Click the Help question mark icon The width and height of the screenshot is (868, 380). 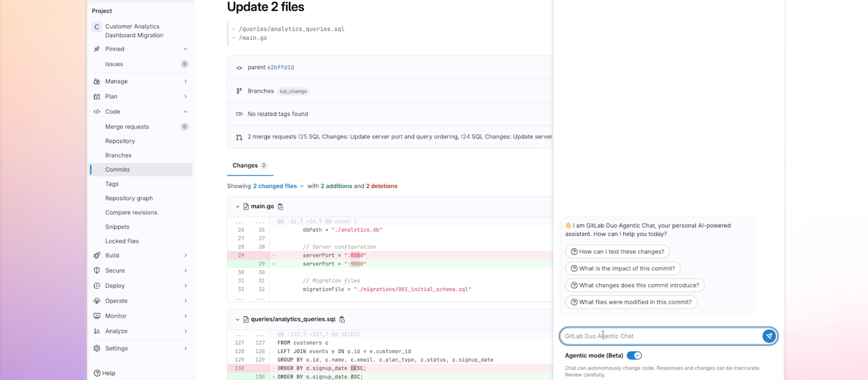click(x=97, y=373)
